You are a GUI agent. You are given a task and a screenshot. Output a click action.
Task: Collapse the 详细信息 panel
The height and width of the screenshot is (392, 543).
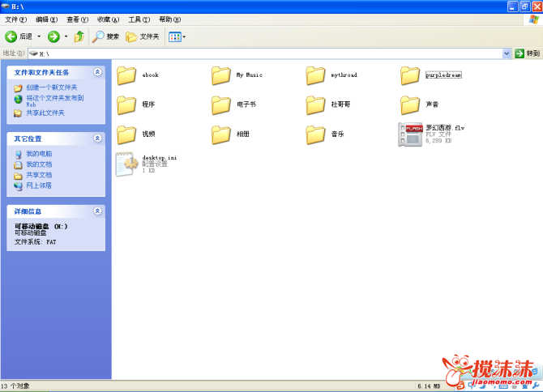click(x=97, y=211)
